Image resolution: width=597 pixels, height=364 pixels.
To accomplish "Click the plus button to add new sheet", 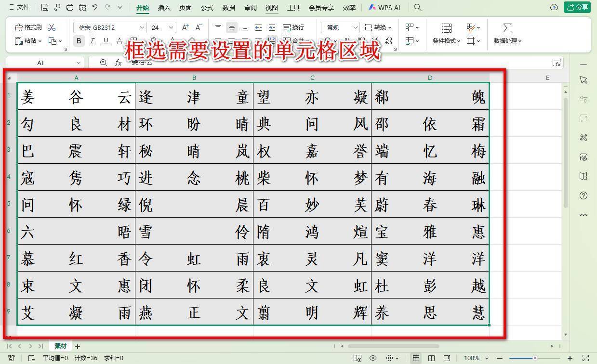I will [78, 346].
